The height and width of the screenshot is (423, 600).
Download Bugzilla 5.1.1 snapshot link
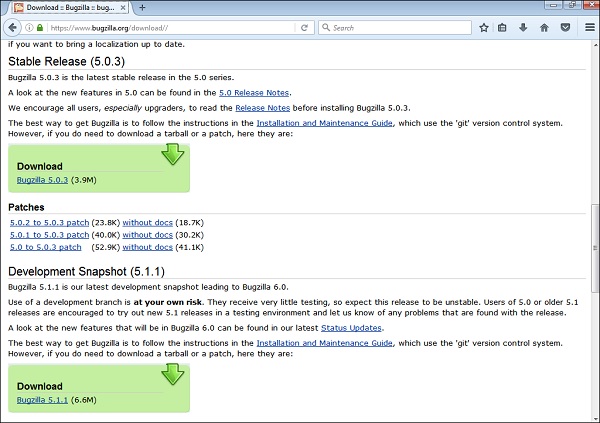[x=42, y=400]
